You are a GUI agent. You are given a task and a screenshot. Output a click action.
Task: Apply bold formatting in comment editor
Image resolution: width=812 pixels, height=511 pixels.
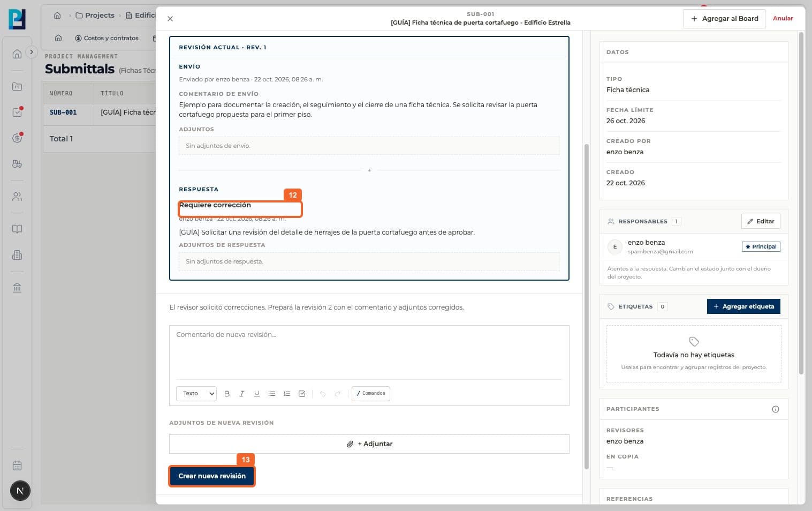[227, 394]
